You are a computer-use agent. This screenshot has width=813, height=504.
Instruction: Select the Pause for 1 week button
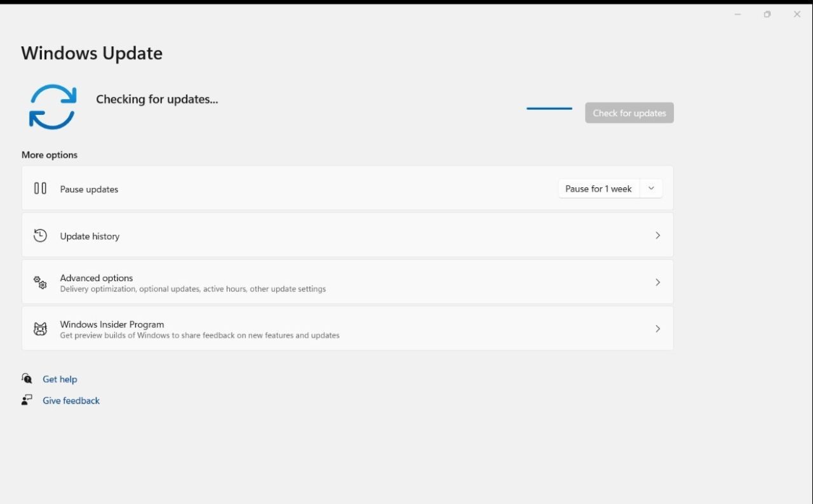click(x=599, y=189)
